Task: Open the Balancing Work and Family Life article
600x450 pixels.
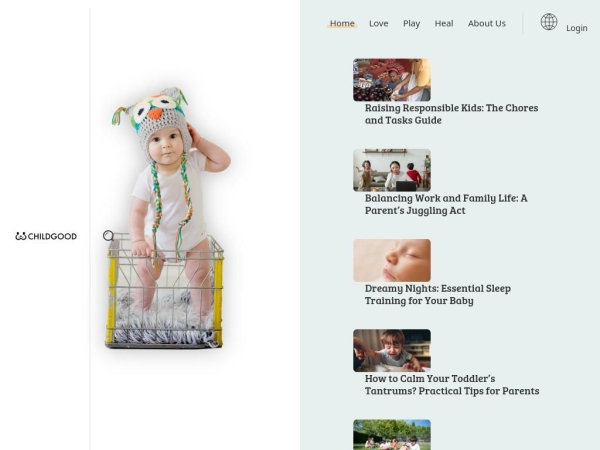Action: 446,204
